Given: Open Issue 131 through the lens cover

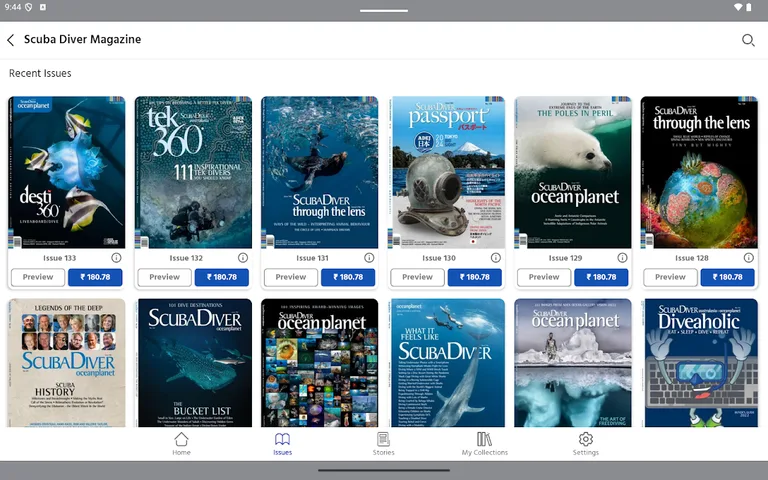Looking at the screenshot, I should (319, 172).
